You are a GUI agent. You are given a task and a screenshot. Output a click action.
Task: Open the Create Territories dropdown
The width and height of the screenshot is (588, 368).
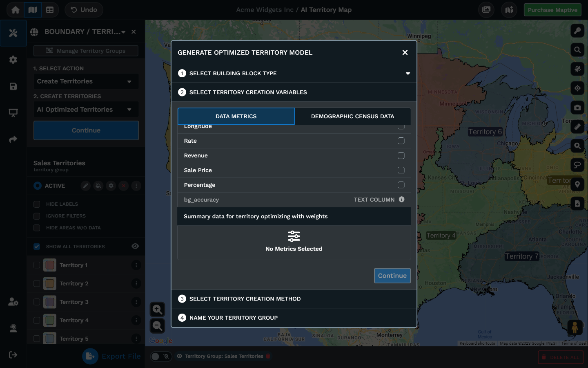[86, 81]
